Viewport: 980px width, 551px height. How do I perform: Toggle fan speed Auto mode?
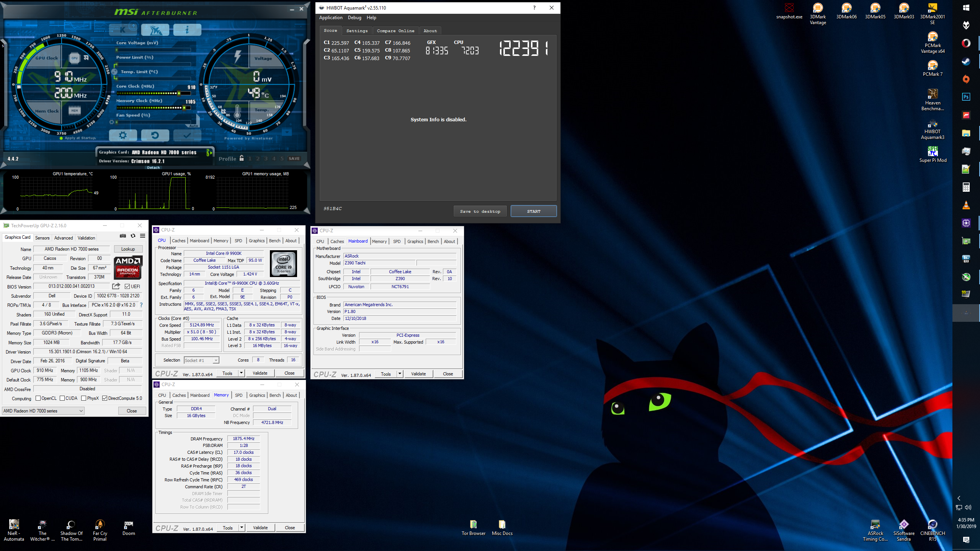tap(194, 126)
